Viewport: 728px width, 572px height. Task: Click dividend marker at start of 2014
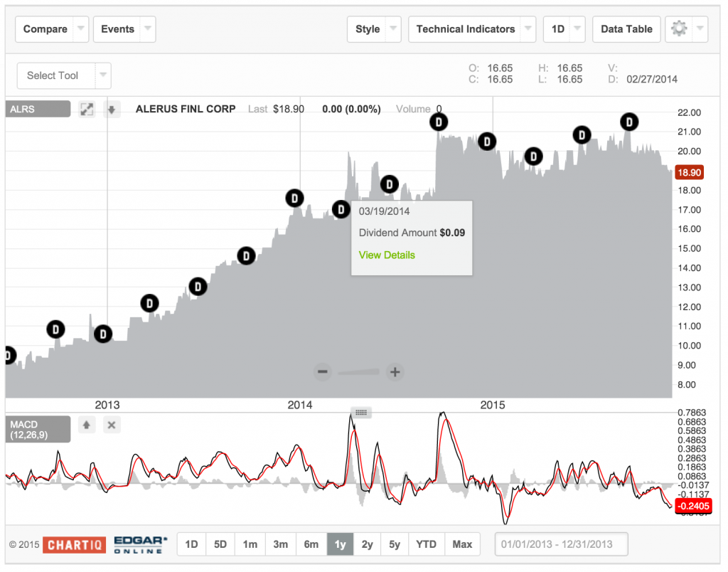(295, 198)
